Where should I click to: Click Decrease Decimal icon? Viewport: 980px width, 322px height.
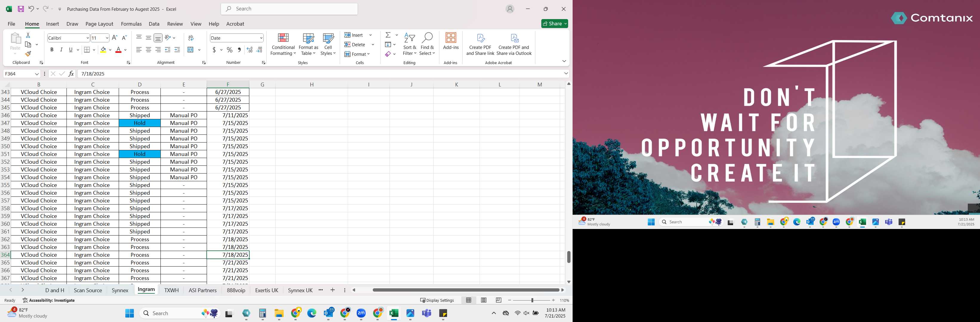(x=259, y=50)
